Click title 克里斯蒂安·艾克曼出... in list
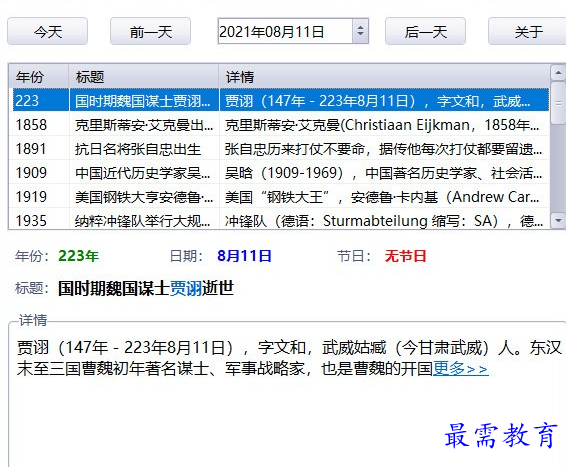566x467 pixels. click(x=144, y=125)
